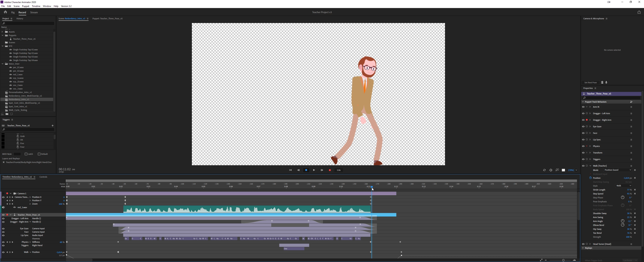Viewport: 644px width, 262px height.
Task: Click the Play button in transport controls
Action: (314, 170)
